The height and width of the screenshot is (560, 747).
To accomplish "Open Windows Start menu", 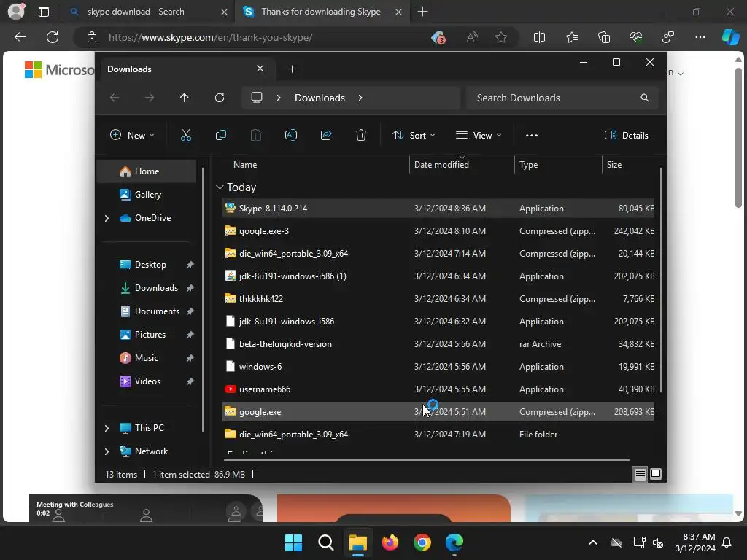I will (293, 542).
